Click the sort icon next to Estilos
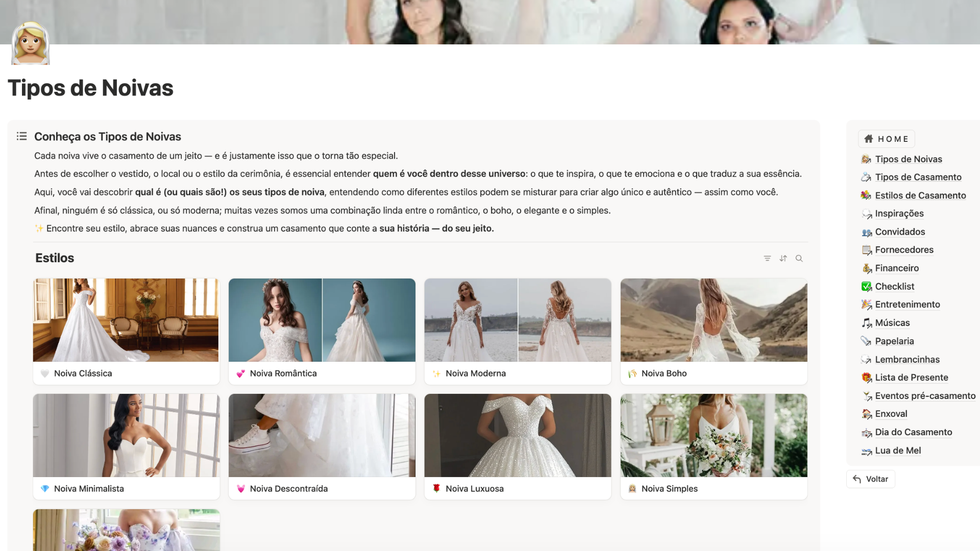This screenshot has width=980, height=551. click(783, 259)
